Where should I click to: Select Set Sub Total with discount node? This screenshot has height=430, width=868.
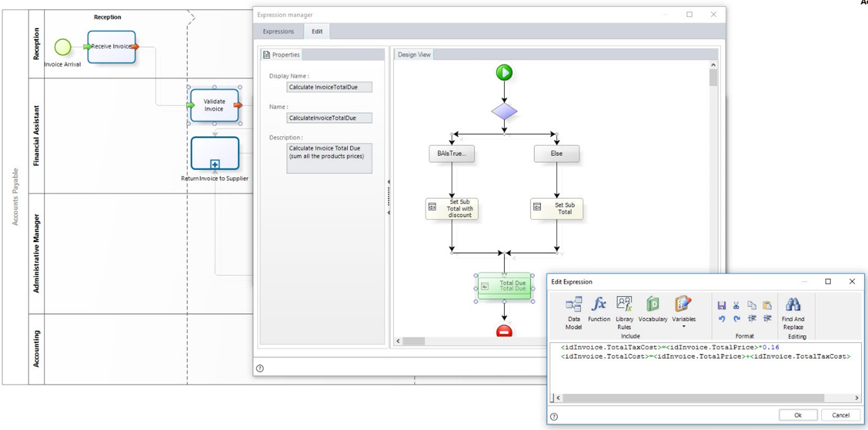coord(452,209)
